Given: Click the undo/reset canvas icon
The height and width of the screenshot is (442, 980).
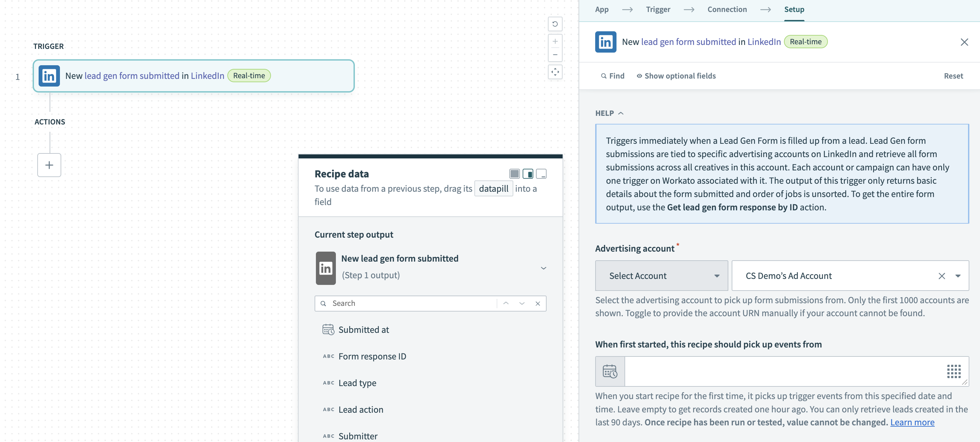Looking at the screenshot, I should (x=555, y=24).
